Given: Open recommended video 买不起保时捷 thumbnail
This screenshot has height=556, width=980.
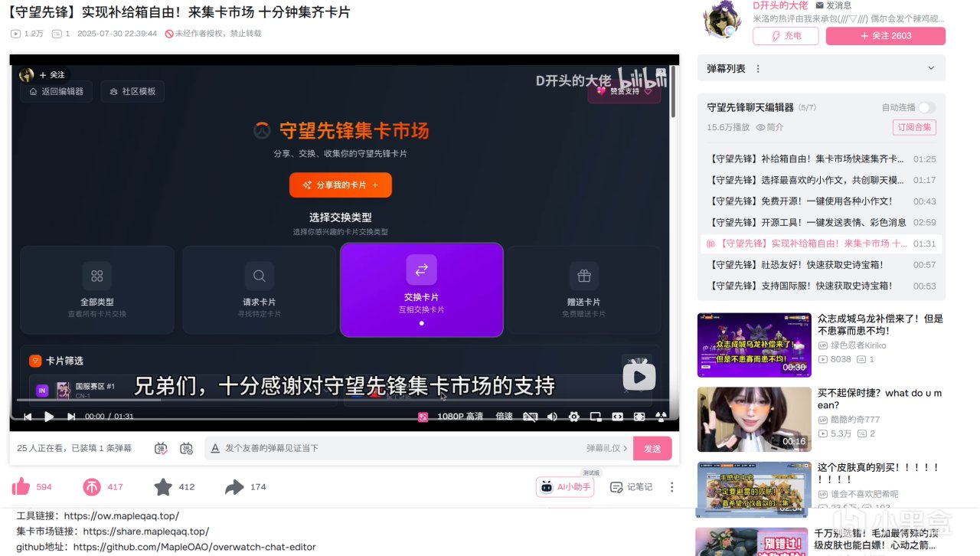Looking at the screenshot, I should click(x=754, y=419).
